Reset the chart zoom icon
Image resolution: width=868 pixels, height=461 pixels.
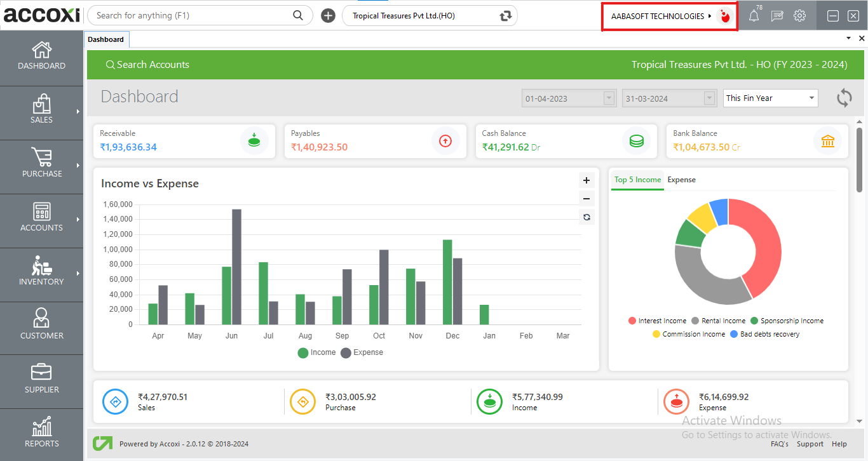(x=587, y=217)
